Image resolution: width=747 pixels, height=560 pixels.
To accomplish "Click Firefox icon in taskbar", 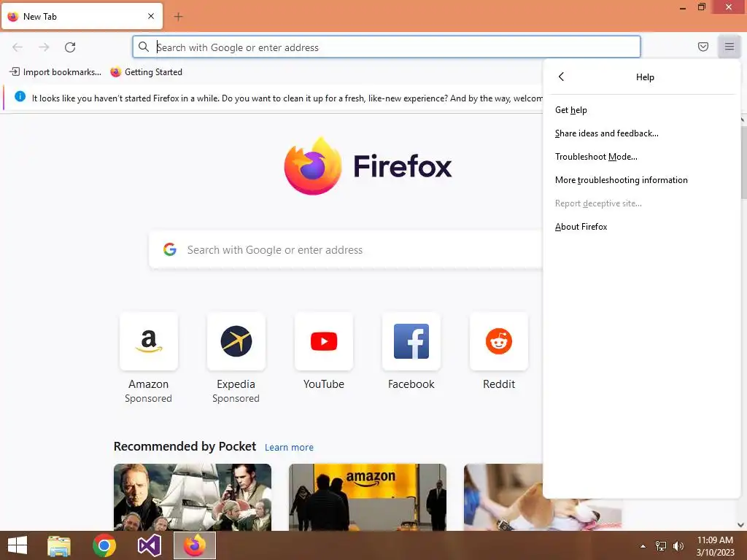I will 194,545.
